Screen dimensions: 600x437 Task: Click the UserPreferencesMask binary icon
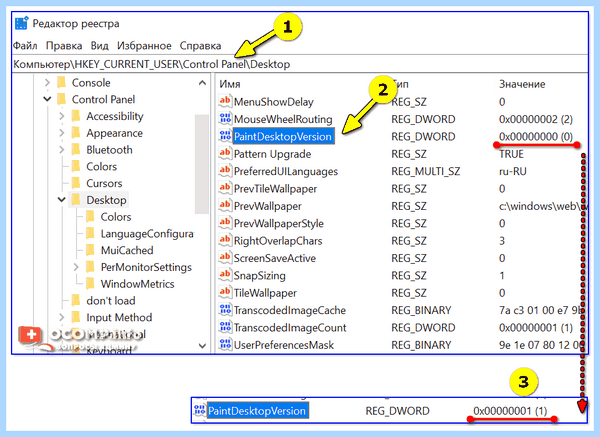tap(225, 344)
